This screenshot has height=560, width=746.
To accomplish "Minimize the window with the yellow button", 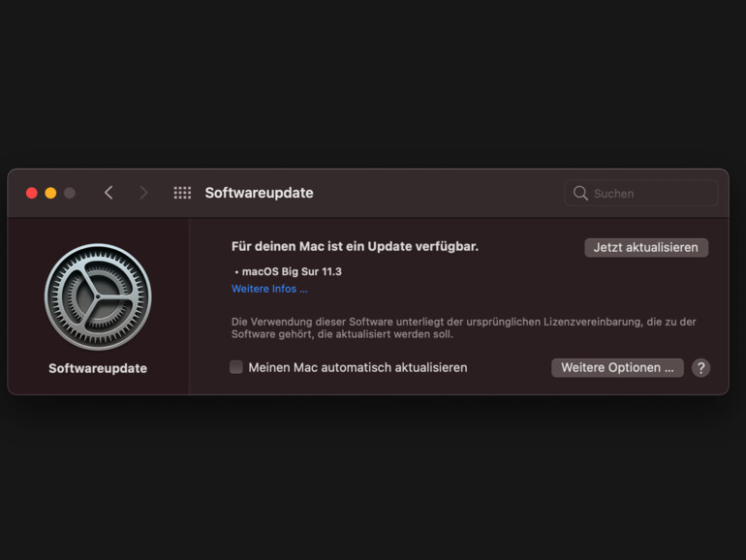I will click(50, 193).
